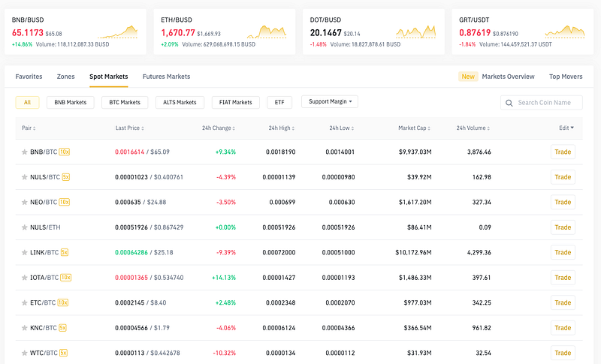Open the Edit columns dropdown
Viewport: 601px width, 364px height.
pos(566,128)
